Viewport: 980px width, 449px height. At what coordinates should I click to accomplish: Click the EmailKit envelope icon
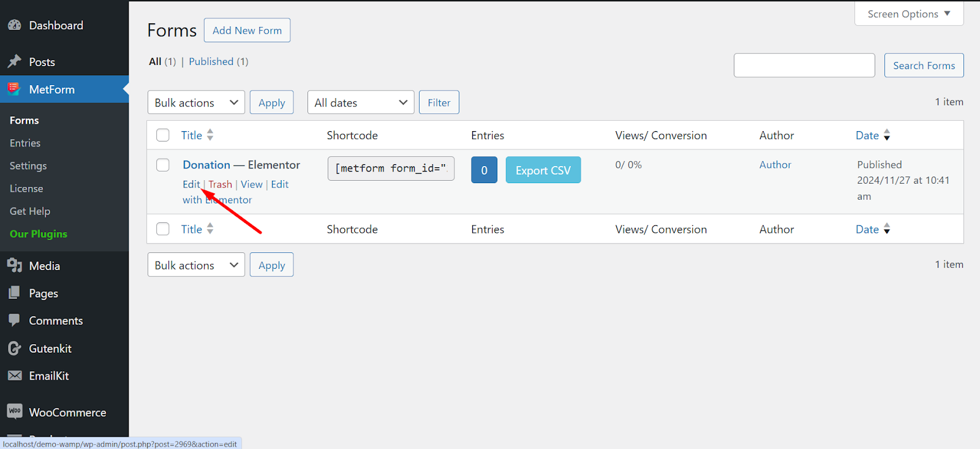15,375
